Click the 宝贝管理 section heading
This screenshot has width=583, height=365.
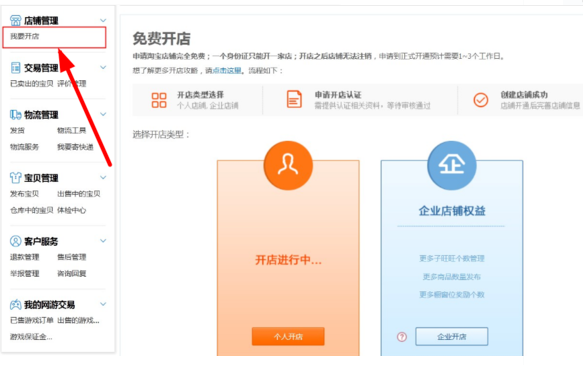[x=41, y=178]
